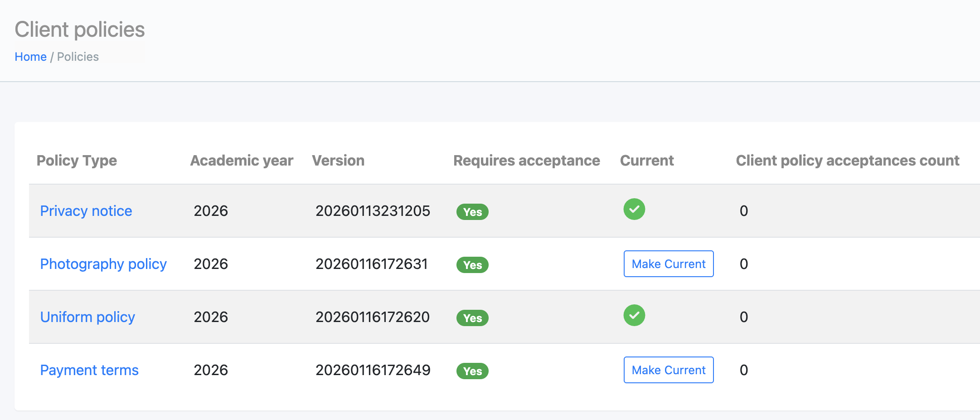Click academic year 2026 in Payment terms row
The width and height of the screenshot is (980, 420).
point(211,370)
